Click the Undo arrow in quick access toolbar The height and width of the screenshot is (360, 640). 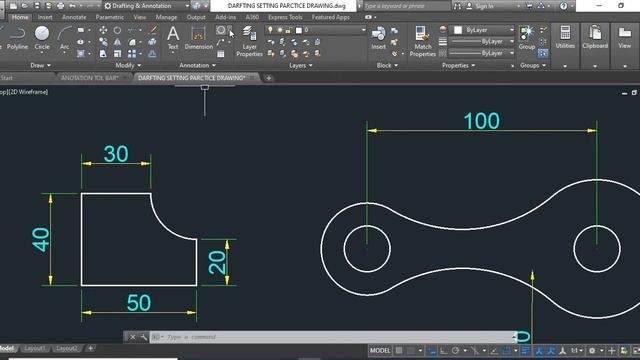(x=72, y=6)
